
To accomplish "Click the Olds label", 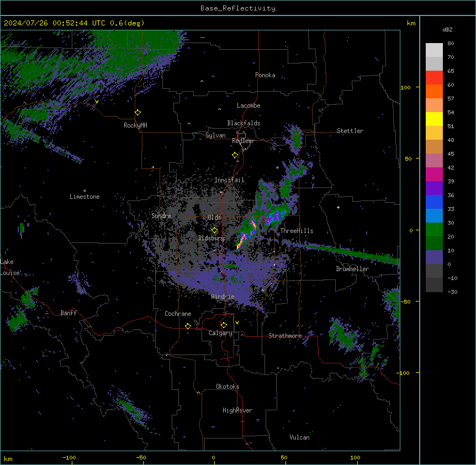I will 214,218.
